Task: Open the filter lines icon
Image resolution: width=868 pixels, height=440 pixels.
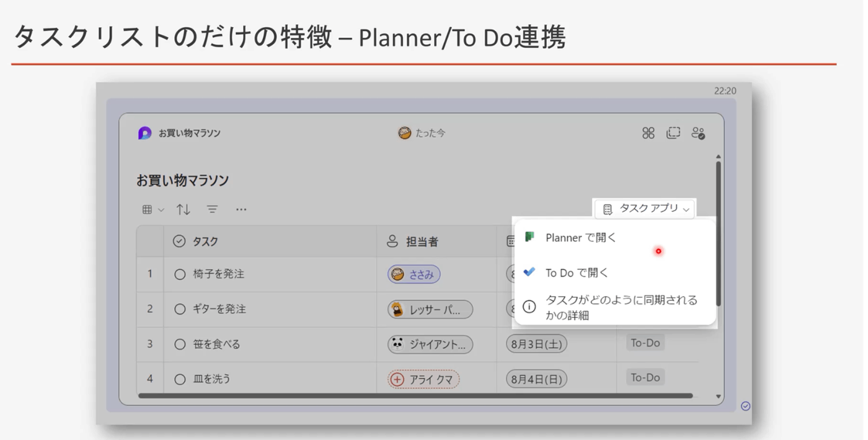Action: click(x=212, y=210)
